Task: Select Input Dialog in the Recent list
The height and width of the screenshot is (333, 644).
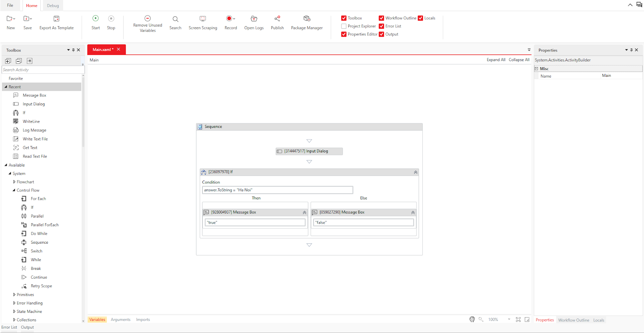Action: 33,104
